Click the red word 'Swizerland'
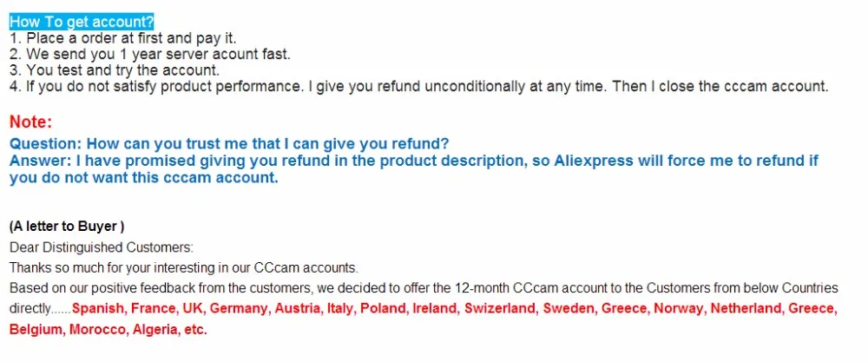This screenshot has height=362, width=868. pyautogui.click(x=501, y=308)
